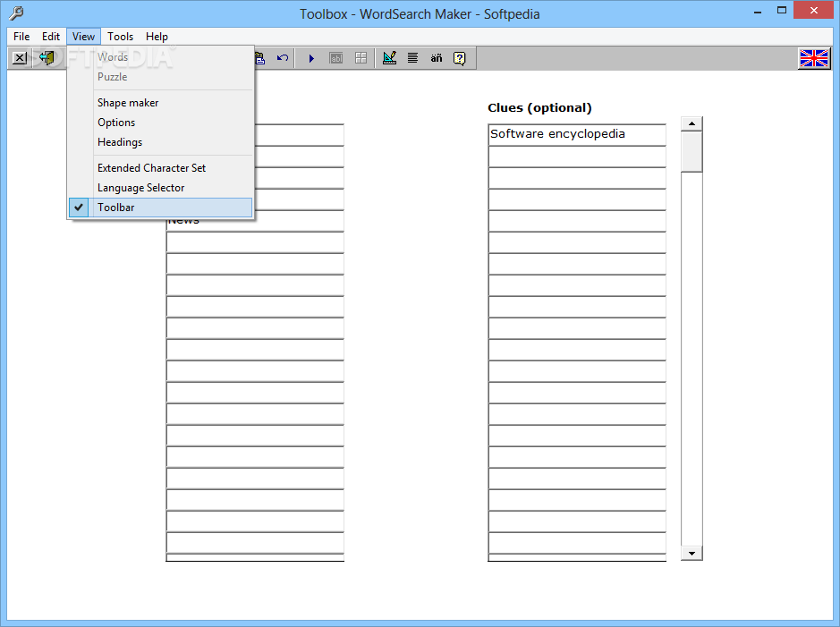Toggle the Toolbar option in View menu
840x627 pixels.
pyautogui.click(x=116, y=207)
